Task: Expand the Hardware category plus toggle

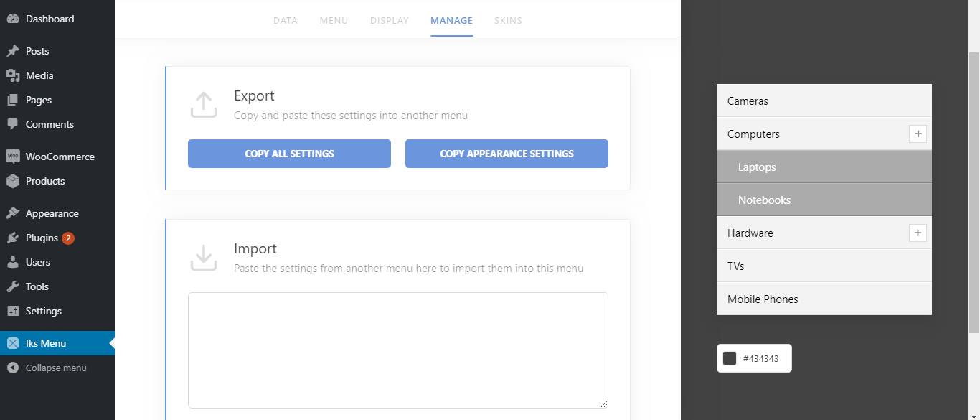Action: coord(918,233)
